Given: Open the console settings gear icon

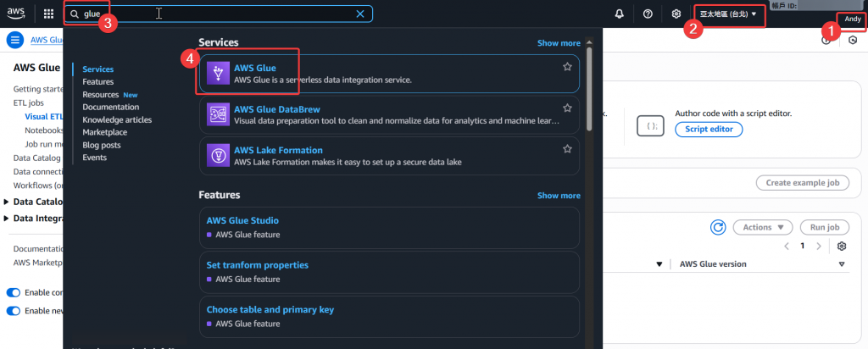Looking at the screenshot, I should coord(676,14).
